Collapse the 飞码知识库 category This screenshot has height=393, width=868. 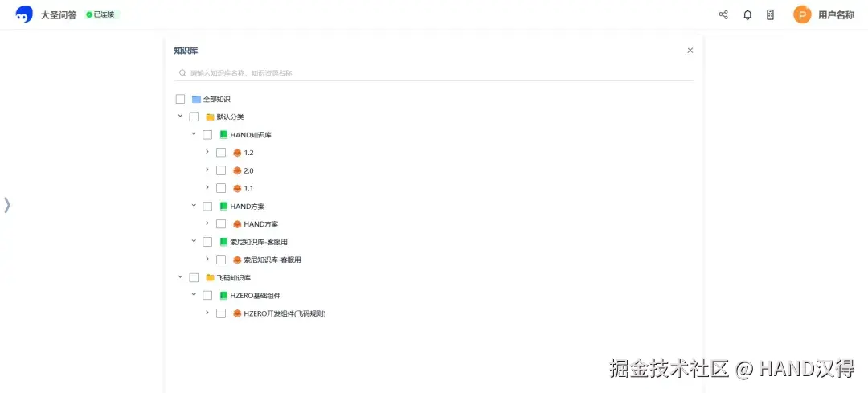tap(180, 276)
